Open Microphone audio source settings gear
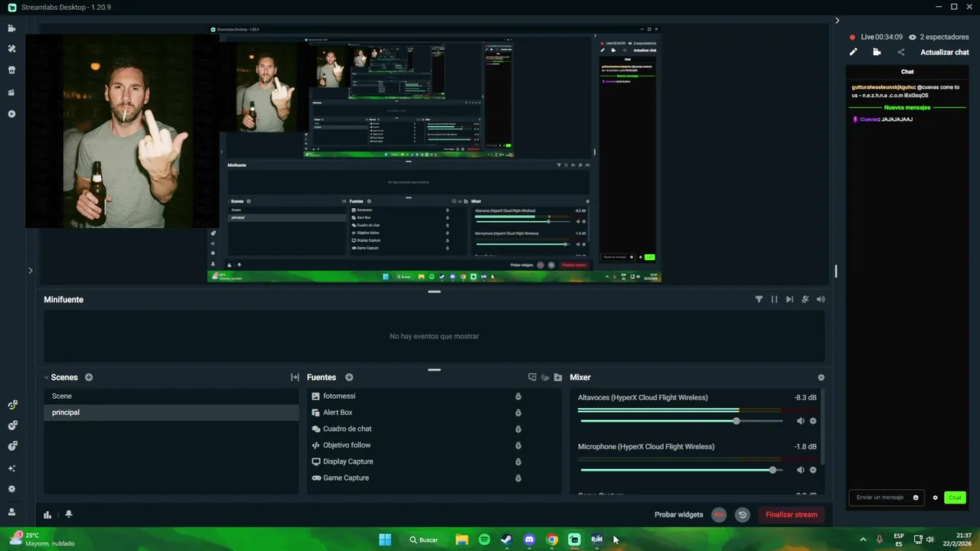 tap(813, 470)
